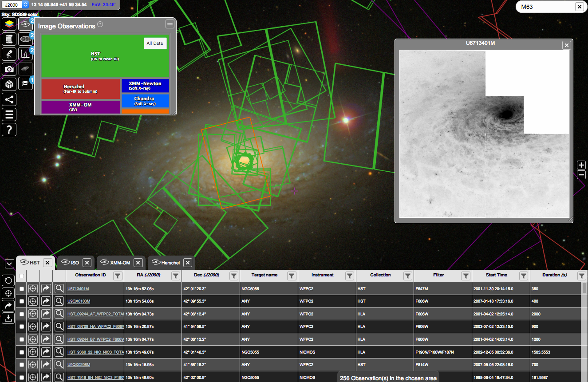Click the graduation cap publications icon
The height and width of the screenshot is (382, 588).
point(26,84)
